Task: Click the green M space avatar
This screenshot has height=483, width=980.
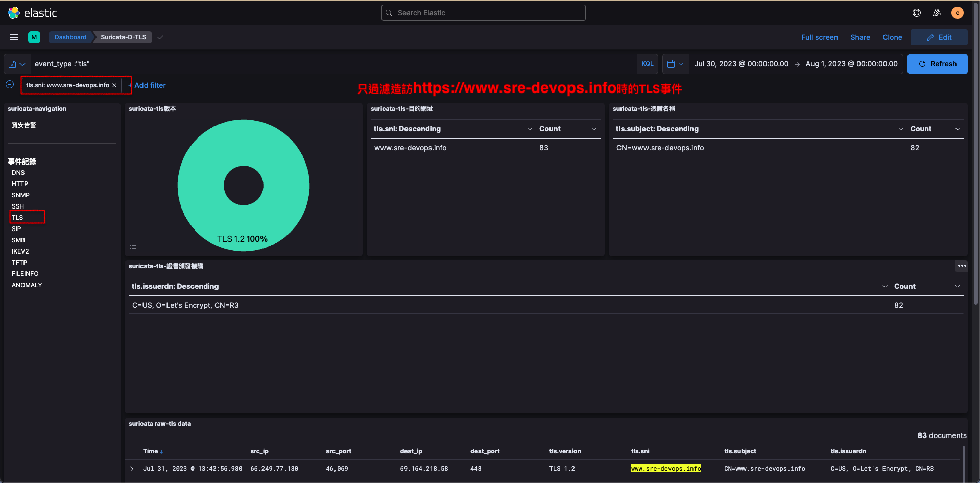Action: click(x=34, y=37)
